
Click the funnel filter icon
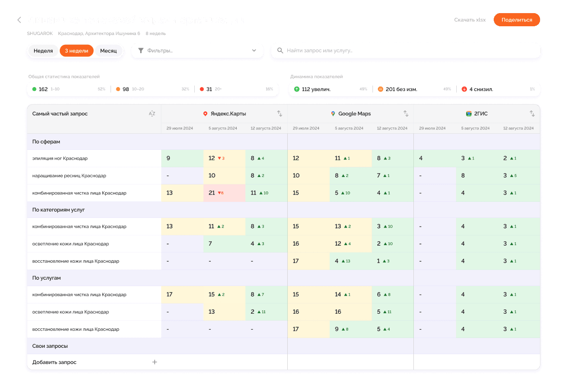(x=141, y=51)
